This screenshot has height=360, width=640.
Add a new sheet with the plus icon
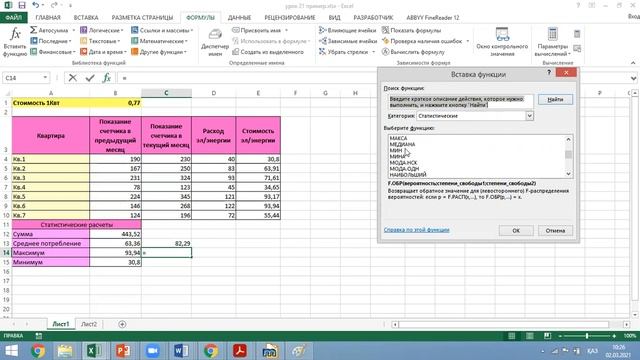click(x=122, y=324)
